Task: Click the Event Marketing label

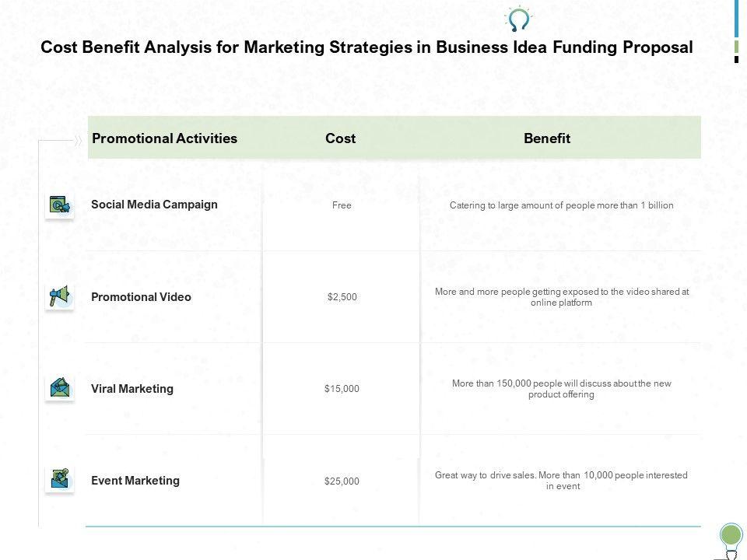Action: click(x=135, y=481)
